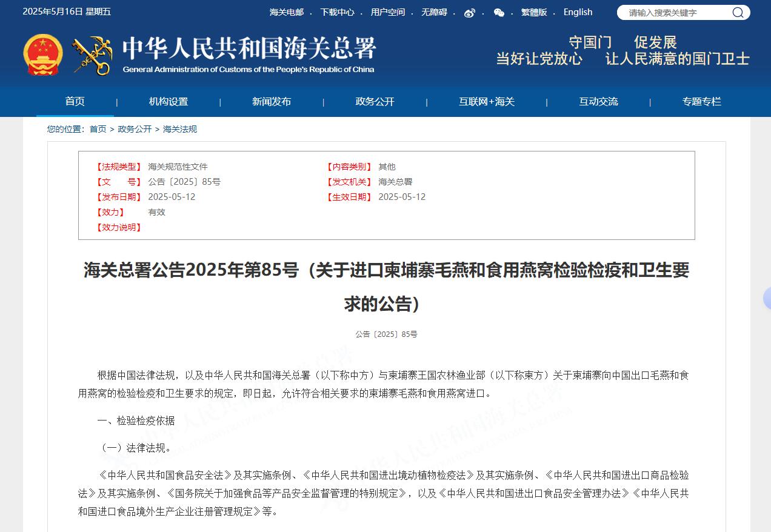Open the WeChat icon link
771x532 pixels.
(499, 13)
